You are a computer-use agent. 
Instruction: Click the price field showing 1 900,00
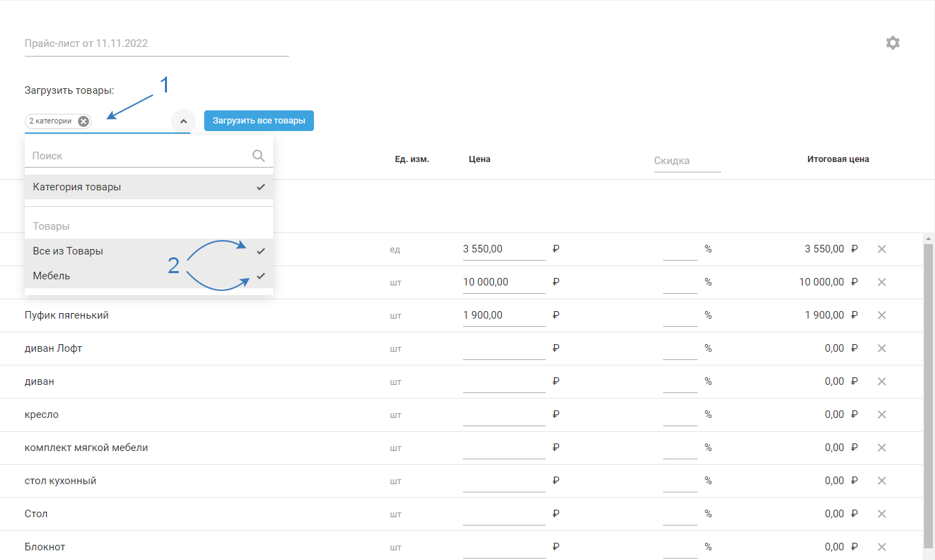click(503, 315)
